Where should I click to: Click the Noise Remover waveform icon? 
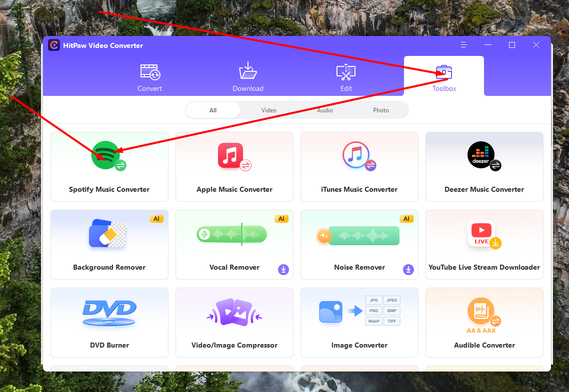click(358, 236)
